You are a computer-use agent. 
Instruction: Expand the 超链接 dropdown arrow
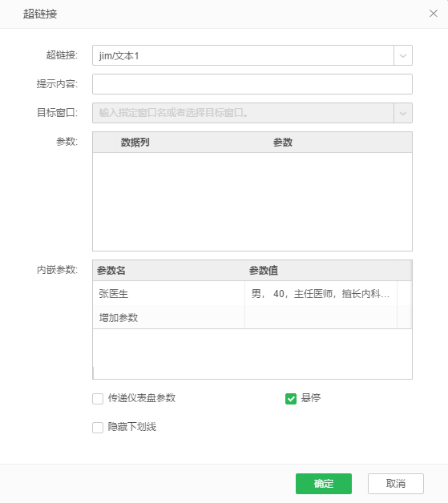click(x=403, y=55)
